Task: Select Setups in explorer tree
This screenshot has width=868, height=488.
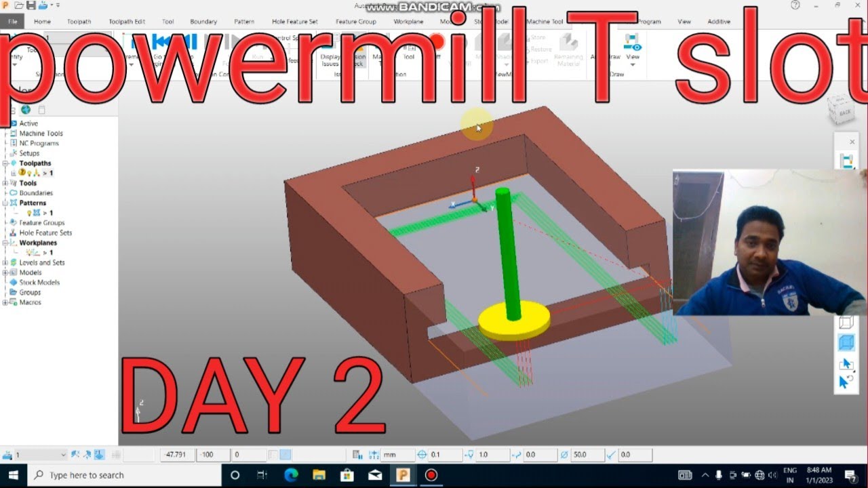Action: 29,153
